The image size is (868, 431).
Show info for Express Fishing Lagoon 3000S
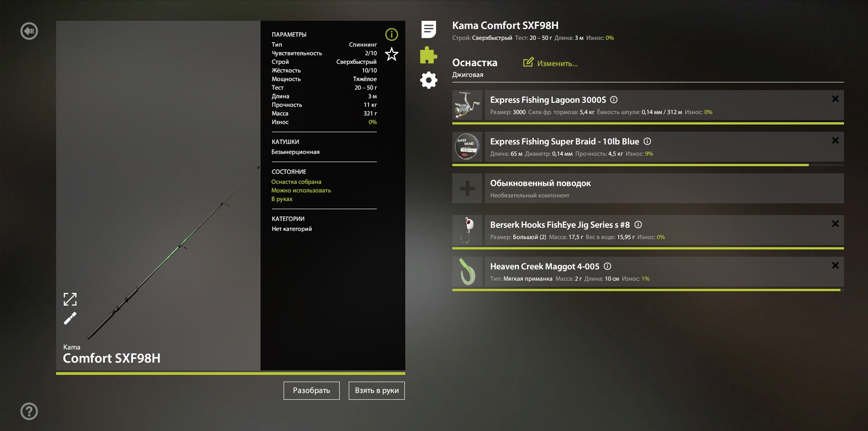(614, 100)
